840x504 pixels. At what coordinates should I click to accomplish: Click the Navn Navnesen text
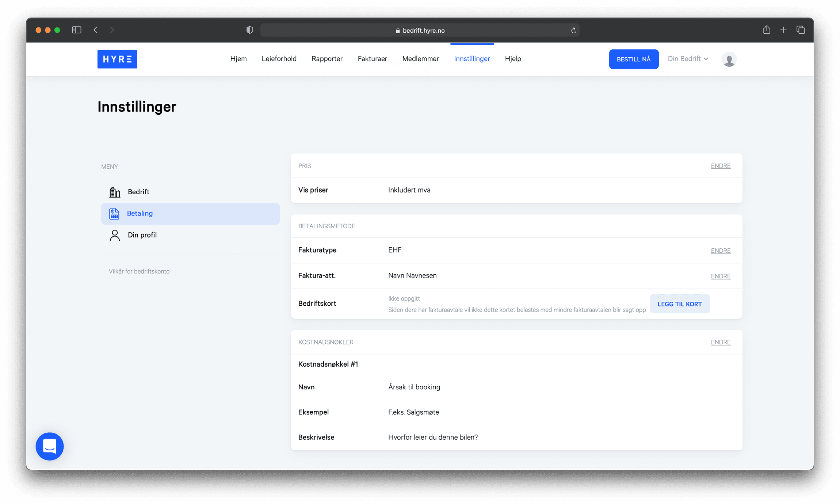click(412, 276)
